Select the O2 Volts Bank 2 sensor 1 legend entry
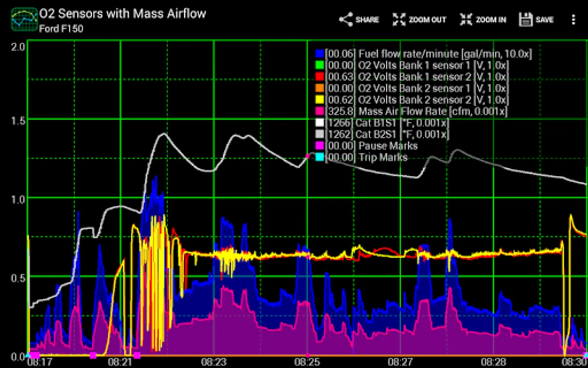The image size is (588, 368). click(x=412, y=88)
